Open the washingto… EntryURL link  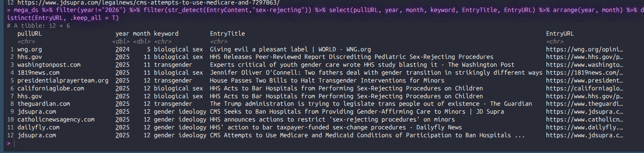[584, 65]
